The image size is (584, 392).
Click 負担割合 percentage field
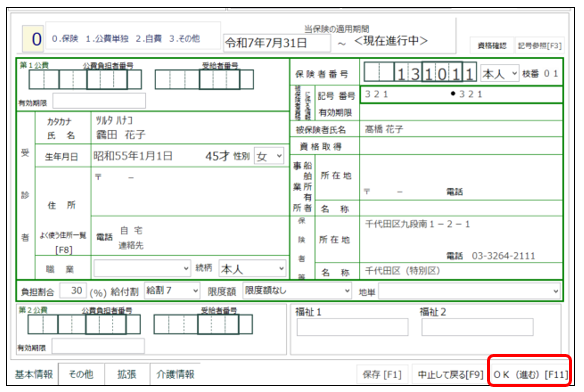(x=73, y=291)
